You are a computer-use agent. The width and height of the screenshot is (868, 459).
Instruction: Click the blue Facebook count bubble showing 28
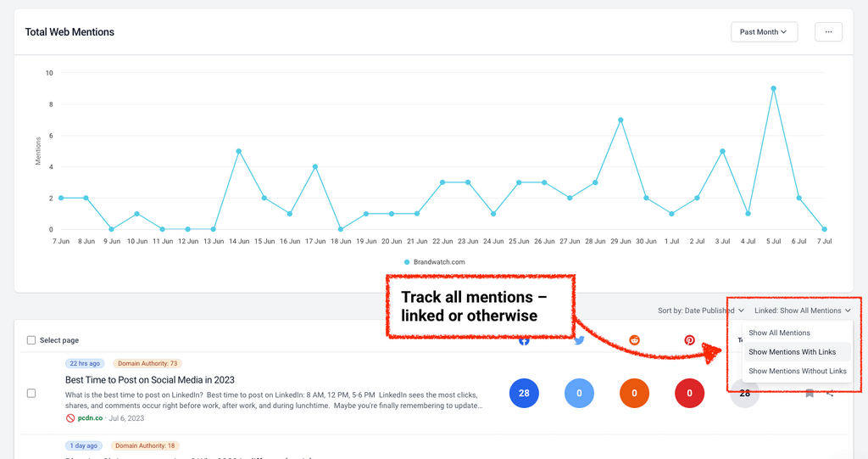pos(524,394)
